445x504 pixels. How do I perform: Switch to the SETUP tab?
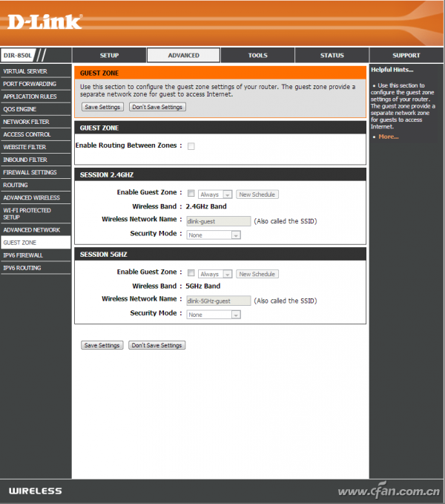pyautogui.click(x=109, y=55)
